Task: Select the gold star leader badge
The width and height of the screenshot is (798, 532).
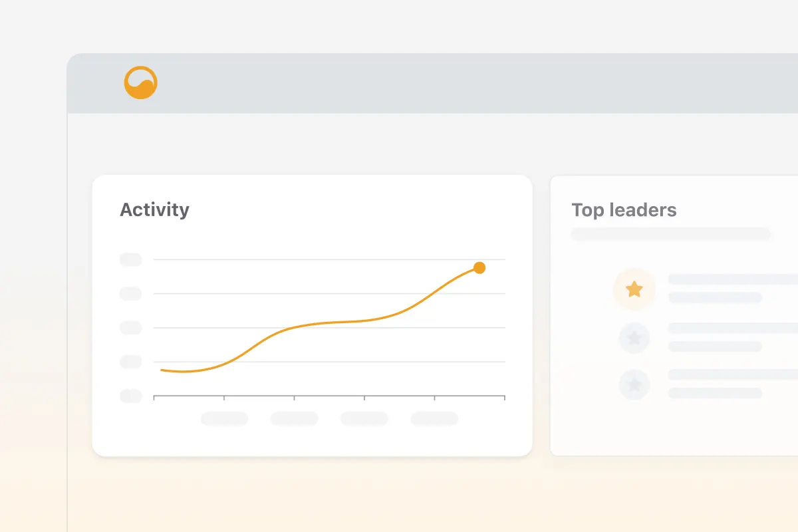Action: [634, 289]
